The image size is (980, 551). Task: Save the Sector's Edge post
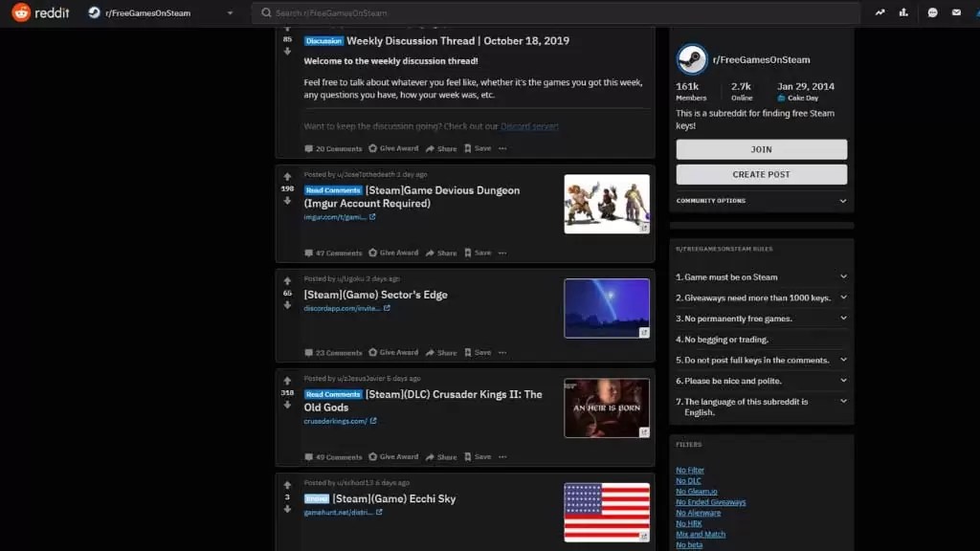tap(478, 352)
